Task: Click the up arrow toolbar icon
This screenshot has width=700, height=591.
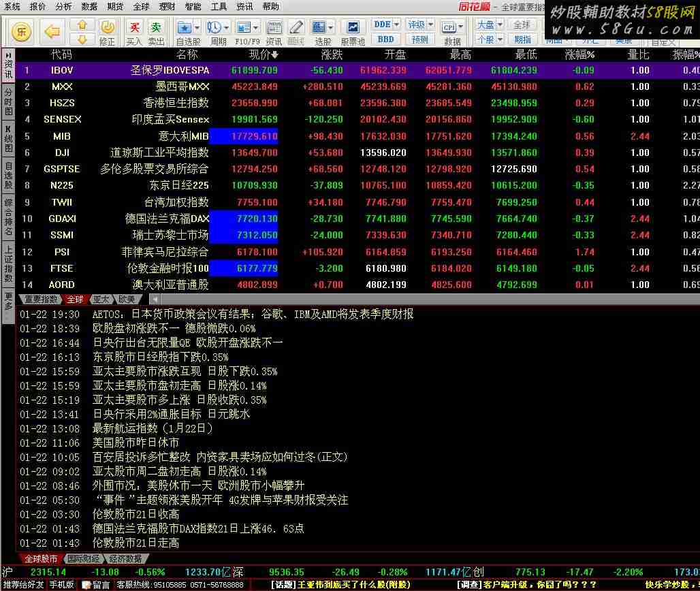Action: [82, 25]
